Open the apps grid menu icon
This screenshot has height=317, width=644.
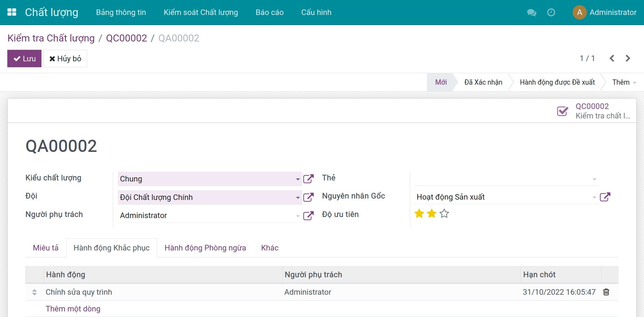click(12, 12)
